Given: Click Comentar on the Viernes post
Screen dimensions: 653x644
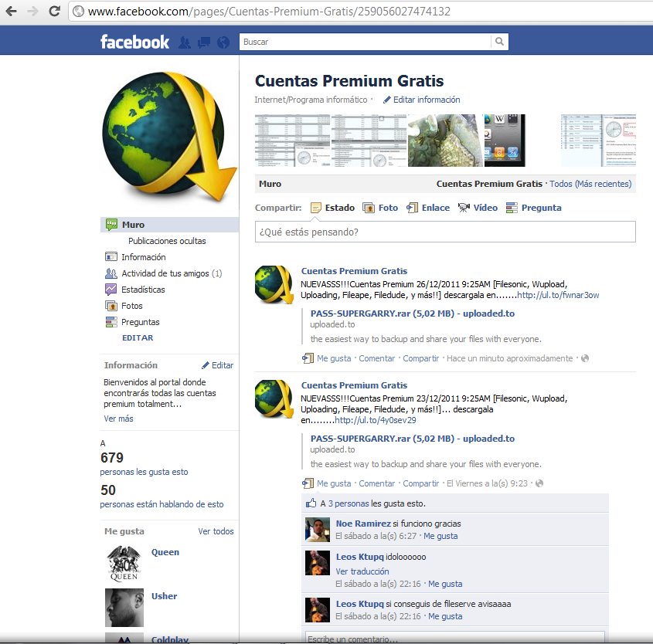Looking at the screenshot, I should (x=376, y=483).
